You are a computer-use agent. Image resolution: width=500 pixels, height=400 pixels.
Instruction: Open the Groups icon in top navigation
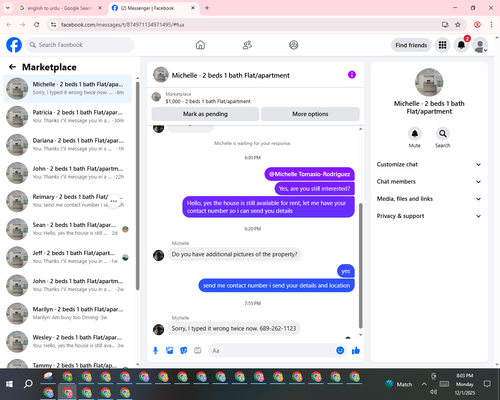coord(294,45)
